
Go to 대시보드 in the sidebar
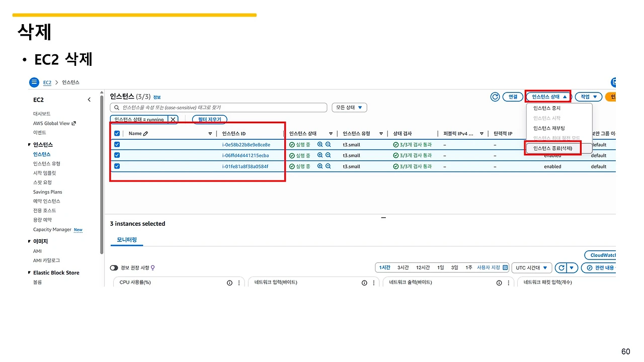(42, 114)
